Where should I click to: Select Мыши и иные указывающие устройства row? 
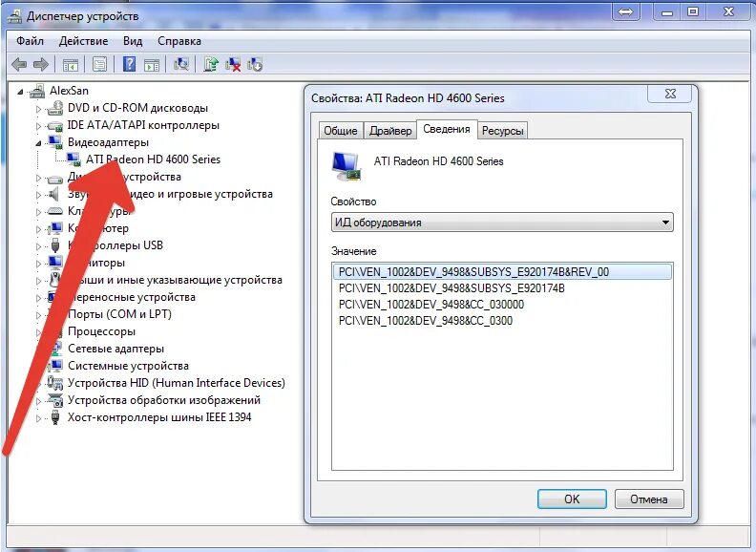[175, 280]
